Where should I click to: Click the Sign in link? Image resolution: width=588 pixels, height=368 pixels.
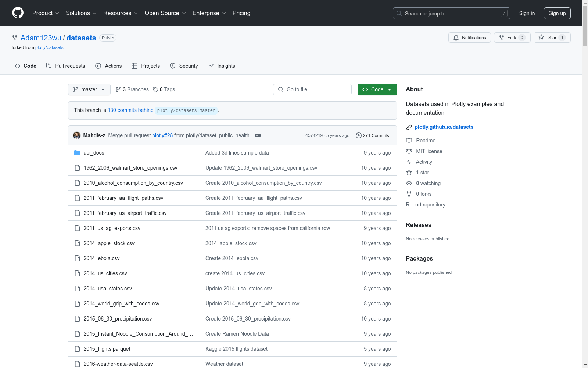click(x=527, y=13)
